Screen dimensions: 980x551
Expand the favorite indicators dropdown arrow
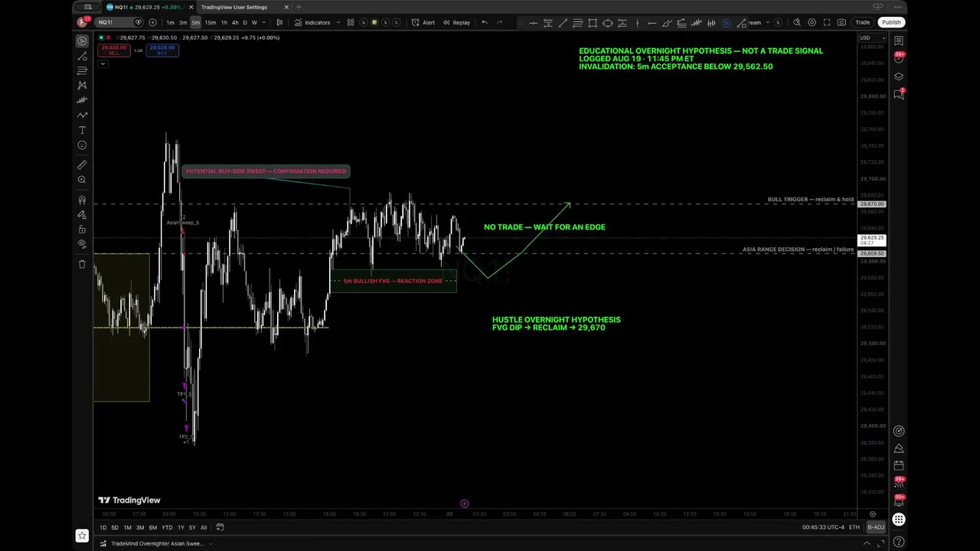pos(338,22)
